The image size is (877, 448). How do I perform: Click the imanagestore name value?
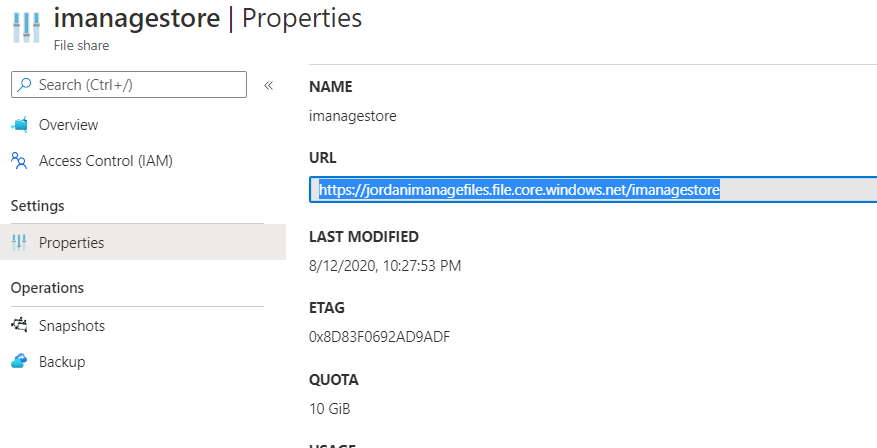(x=353, y=116)
